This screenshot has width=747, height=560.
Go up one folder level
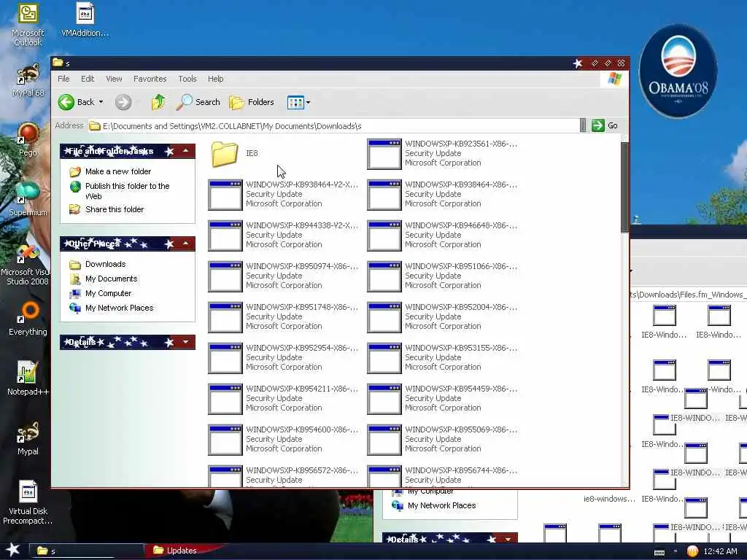pyautogui.click(x=158, y=102)
